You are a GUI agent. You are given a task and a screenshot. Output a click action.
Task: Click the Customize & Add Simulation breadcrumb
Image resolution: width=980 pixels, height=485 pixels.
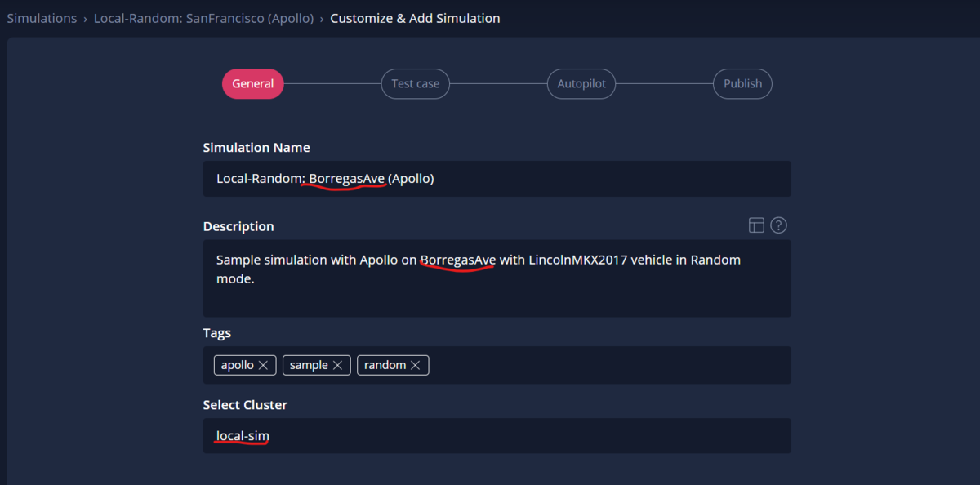(x=415, y=18)
